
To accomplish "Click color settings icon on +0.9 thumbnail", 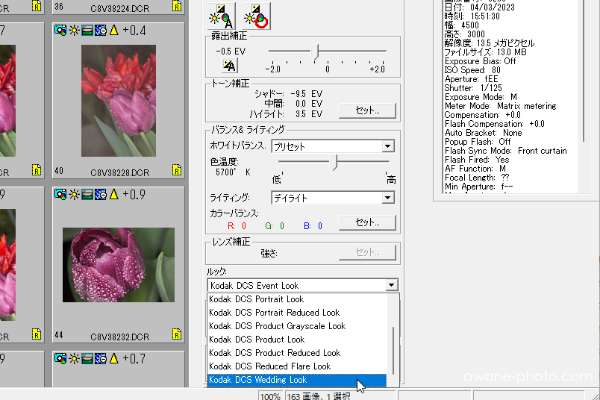I will point(60,194).
